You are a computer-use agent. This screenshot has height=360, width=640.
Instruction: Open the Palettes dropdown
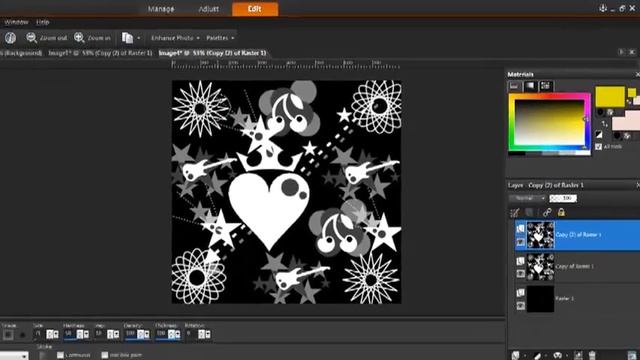(220, 38)
